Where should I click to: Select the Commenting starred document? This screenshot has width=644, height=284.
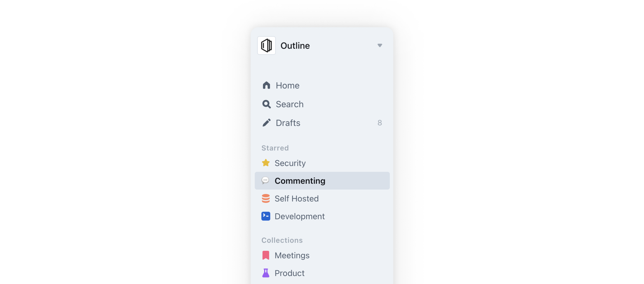click(300, 180)
